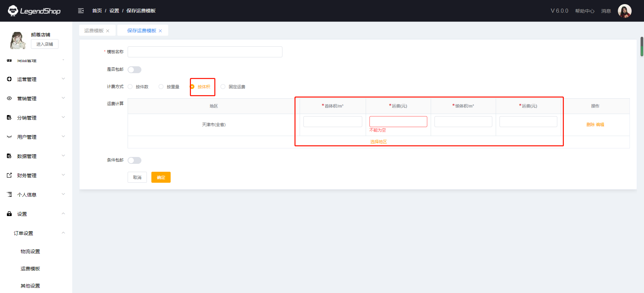Expand the 数据管理 menu chevron

pyautogui.click(x=63, y=156)
